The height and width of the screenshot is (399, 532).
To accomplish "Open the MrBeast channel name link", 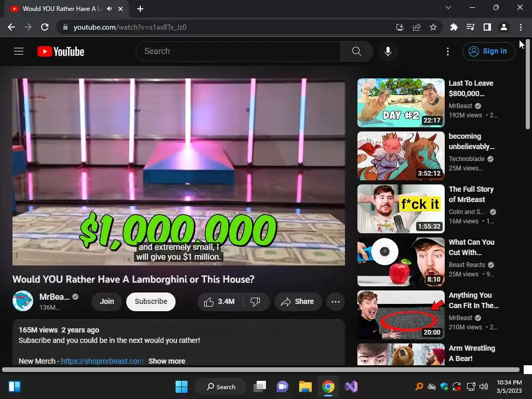I will (54, 297).
